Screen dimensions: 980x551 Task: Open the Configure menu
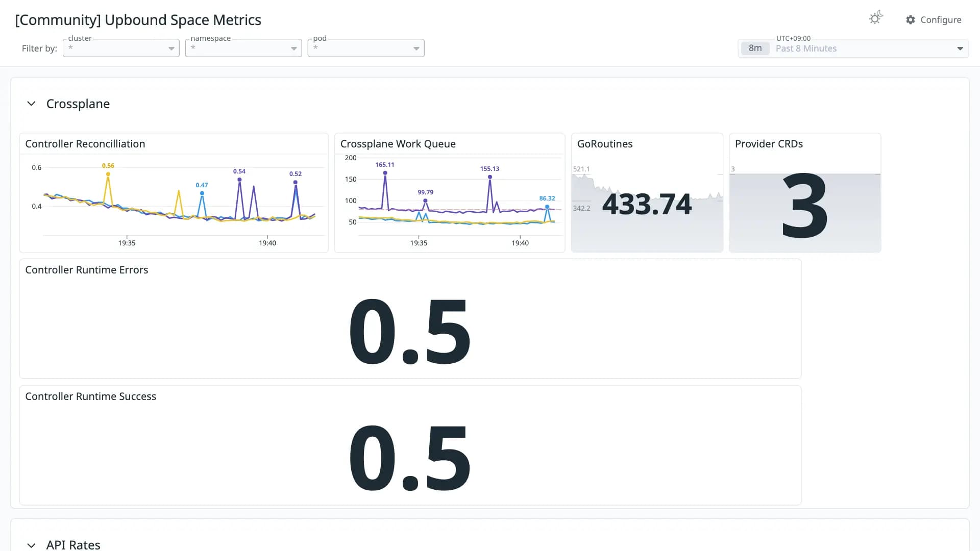[x=934, y=20]
